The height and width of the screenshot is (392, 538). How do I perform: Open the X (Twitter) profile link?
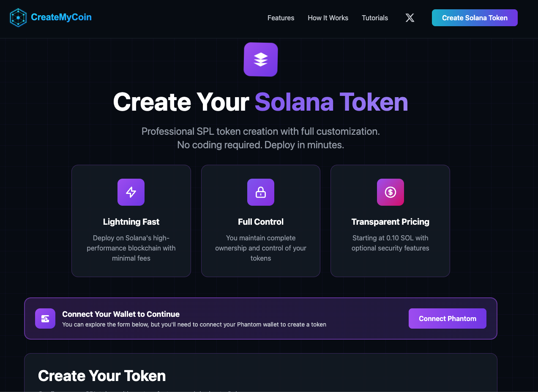[x=410, y=17]
